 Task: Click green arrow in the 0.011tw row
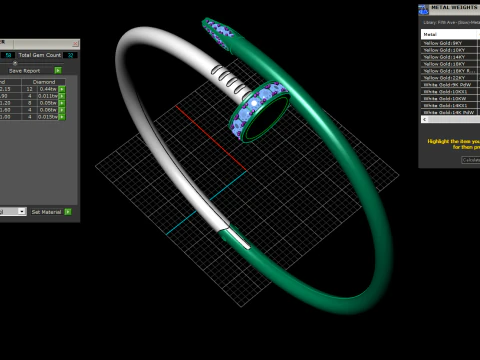62,96
